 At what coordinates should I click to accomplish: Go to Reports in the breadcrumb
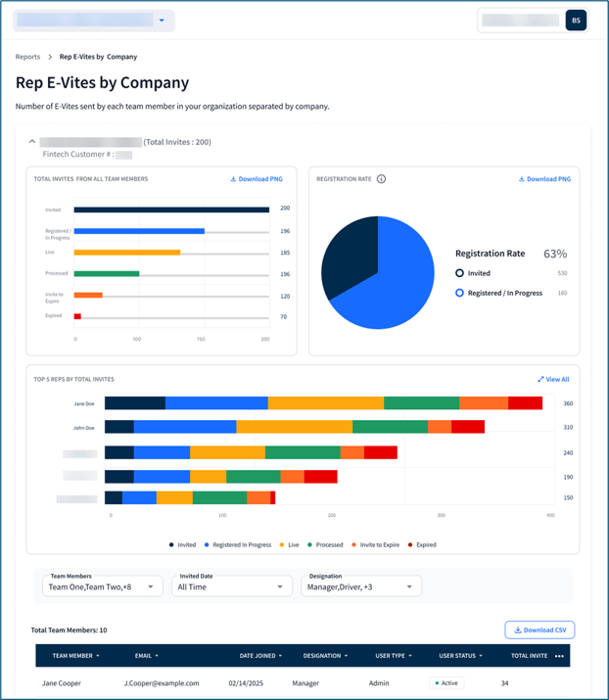(x=27, y=57)
